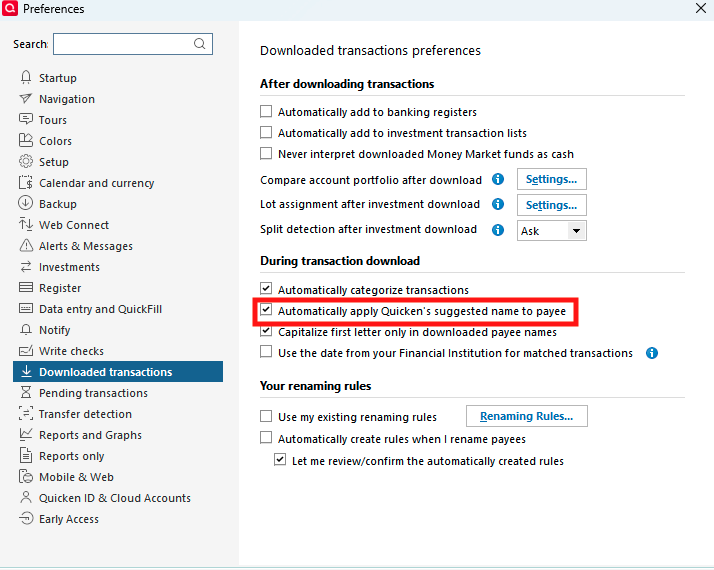
Task: Show info for Compare account portfolio
Action: click(x=498, y=179)
